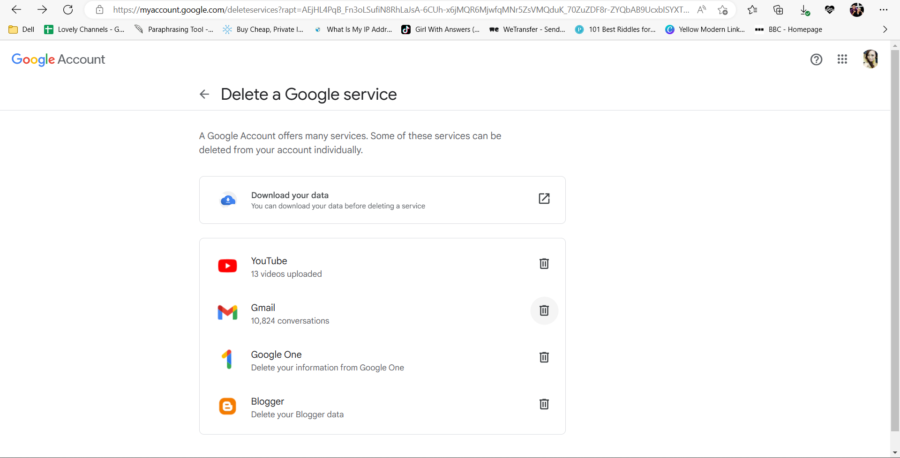Expand more bookmarks chevron
The height and width of the screenshot is (458, 900).
(885, 29)
